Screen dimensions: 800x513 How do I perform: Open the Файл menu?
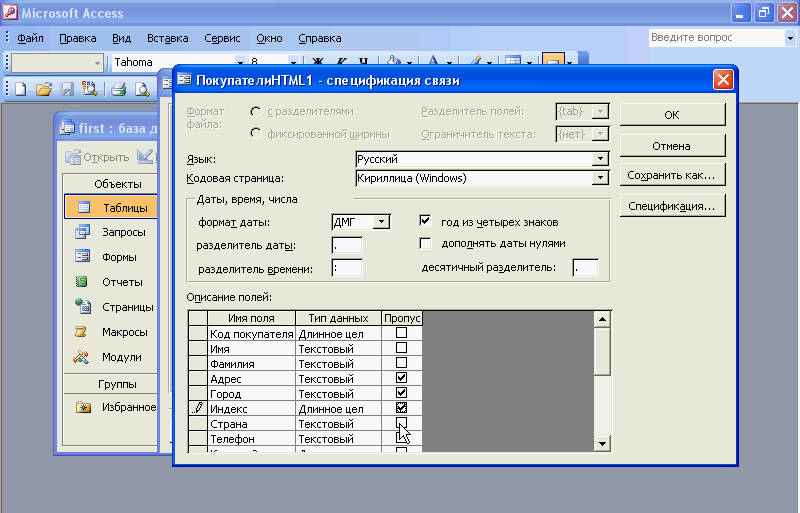tap(30, 38)
